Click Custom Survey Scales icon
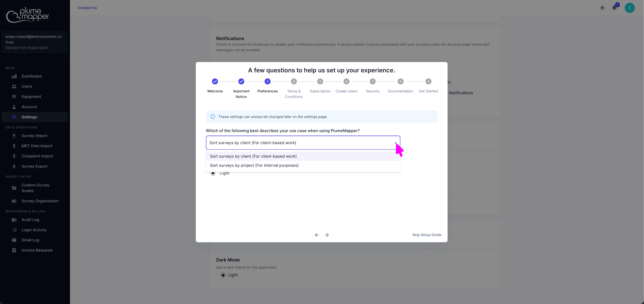Image resolution: width=644 pixels, height=304 pixels. tap(14, 188)
